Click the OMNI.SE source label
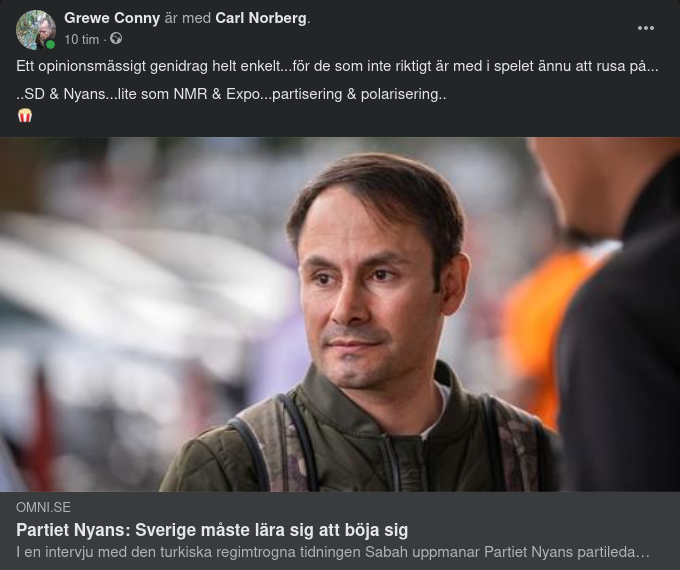Image resolution: width=680 pixels, height=570 pixels. 43,507
